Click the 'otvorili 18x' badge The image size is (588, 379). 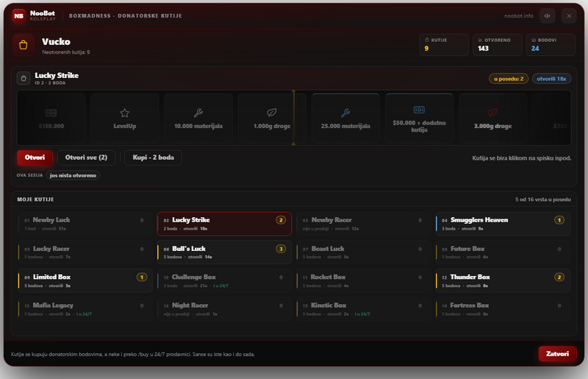(x=551, y=79)
